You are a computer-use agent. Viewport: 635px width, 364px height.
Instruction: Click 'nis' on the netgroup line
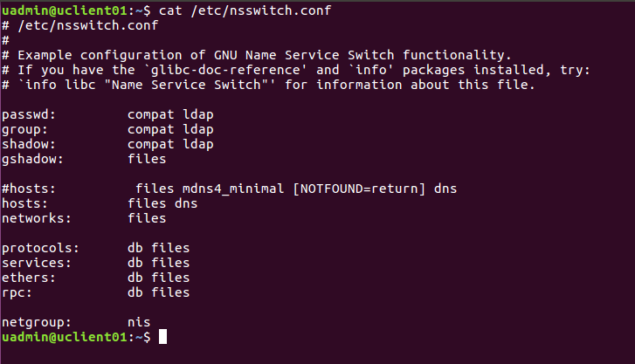pyautogui.click(x=139, y=323)
